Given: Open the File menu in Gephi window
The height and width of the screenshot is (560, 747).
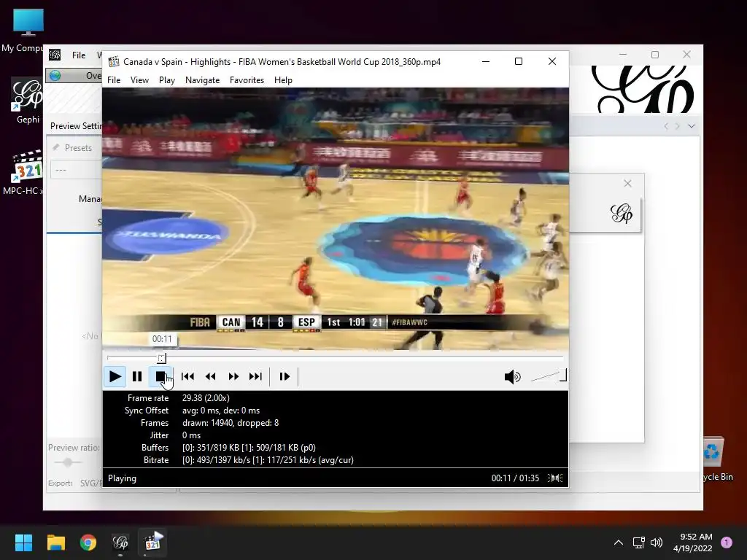Looking at the screenshot, I should point(79,55).
